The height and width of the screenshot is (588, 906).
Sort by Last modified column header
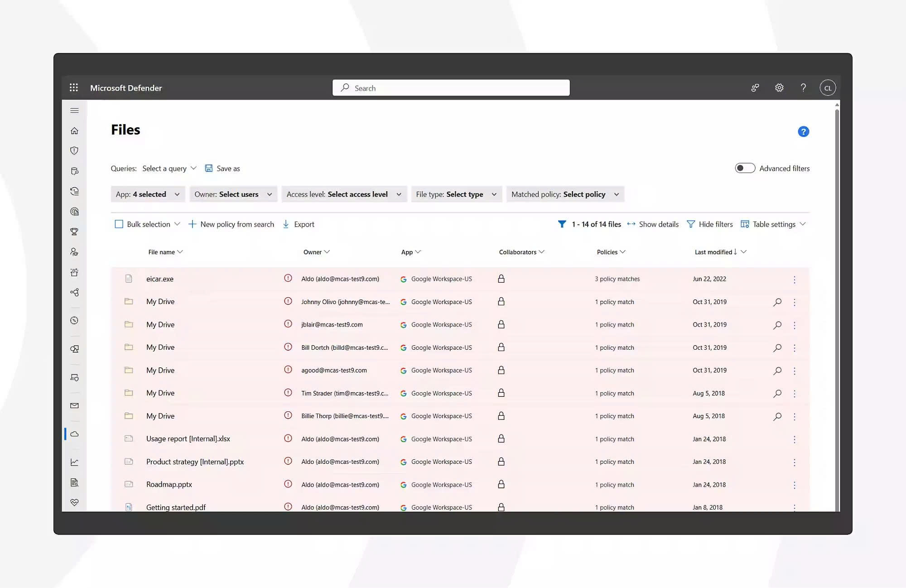[715, 252]
